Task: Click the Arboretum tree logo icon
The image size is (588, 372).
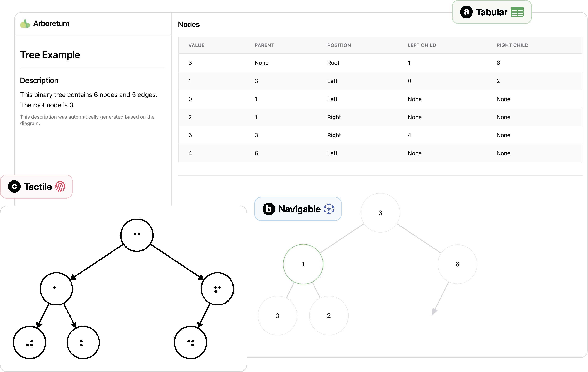Action: 25,23
